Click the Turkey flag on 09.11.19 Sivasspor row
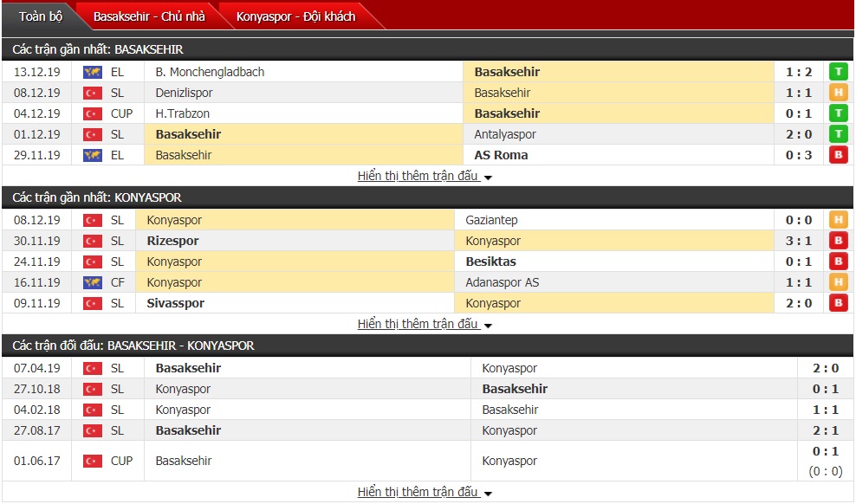Image resolution: width=856 pixels, height=504 pixels. (92, 303)
